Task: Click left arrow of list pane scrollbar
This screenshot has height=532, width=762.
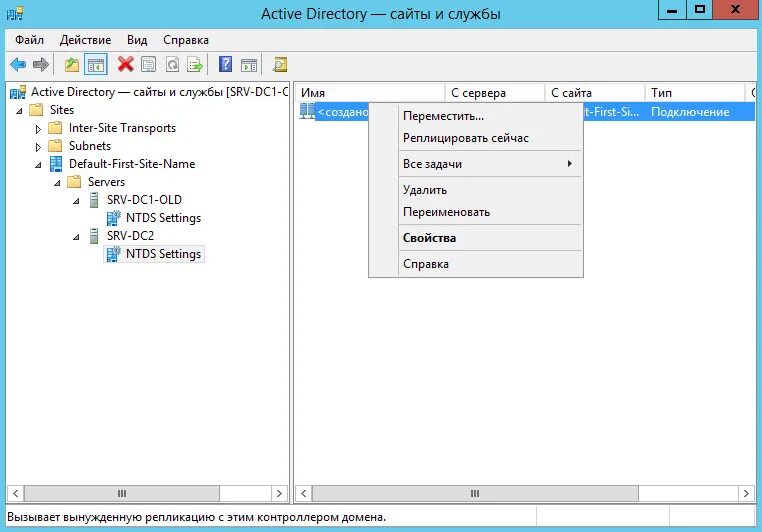Action: (304, 494)
